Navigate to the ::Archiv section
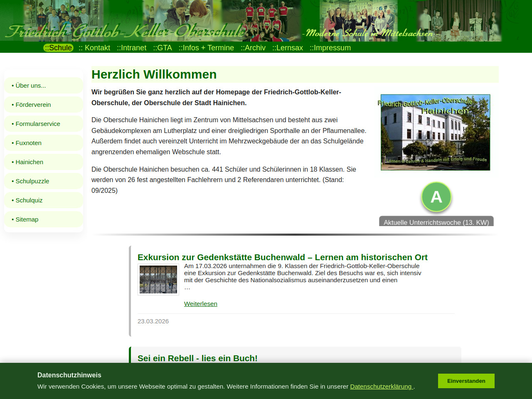The image size is (532, 399). tap(253, 48)
